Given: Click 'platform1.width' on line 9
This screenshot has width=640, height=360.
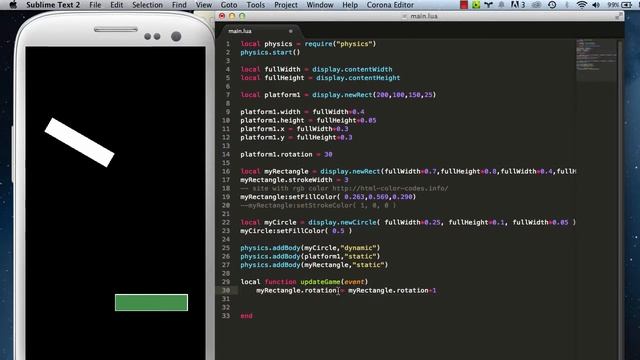Looking at the screenshot, I should [270, 112].
